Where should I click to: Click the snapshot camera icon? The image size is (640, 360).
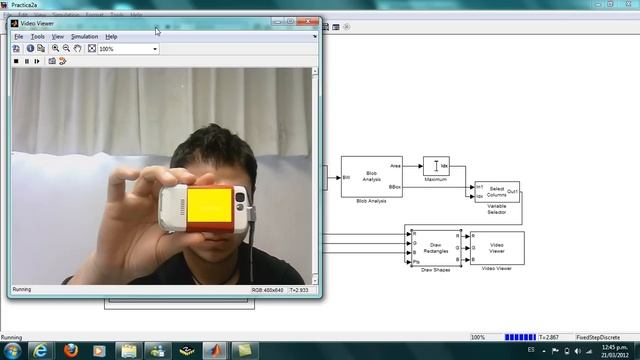(52, 61)
